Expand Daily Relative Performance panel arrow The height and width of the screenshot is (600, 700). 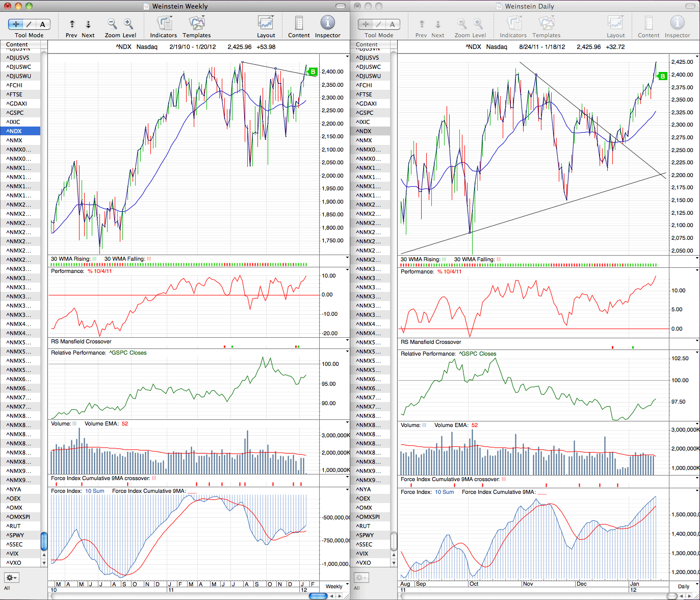point(697,352)
